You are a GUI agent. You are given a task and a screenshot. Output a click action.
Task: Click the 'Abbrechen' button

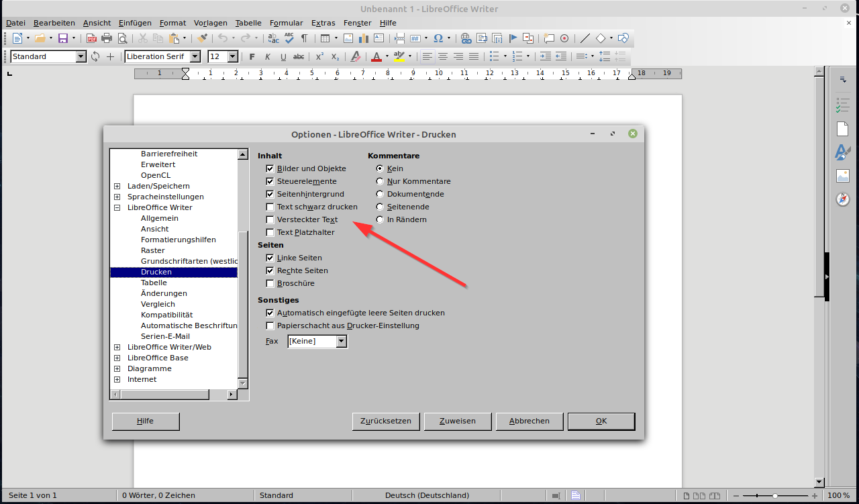pyautogui.click(x=529, y=421)
